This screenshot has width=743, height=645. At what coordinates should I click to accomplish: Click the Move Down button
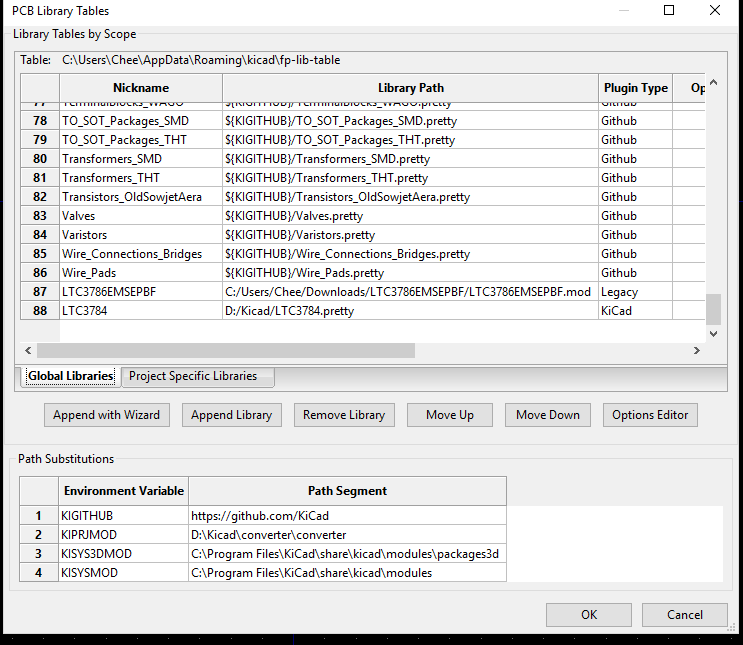click(x=548, y=415)
